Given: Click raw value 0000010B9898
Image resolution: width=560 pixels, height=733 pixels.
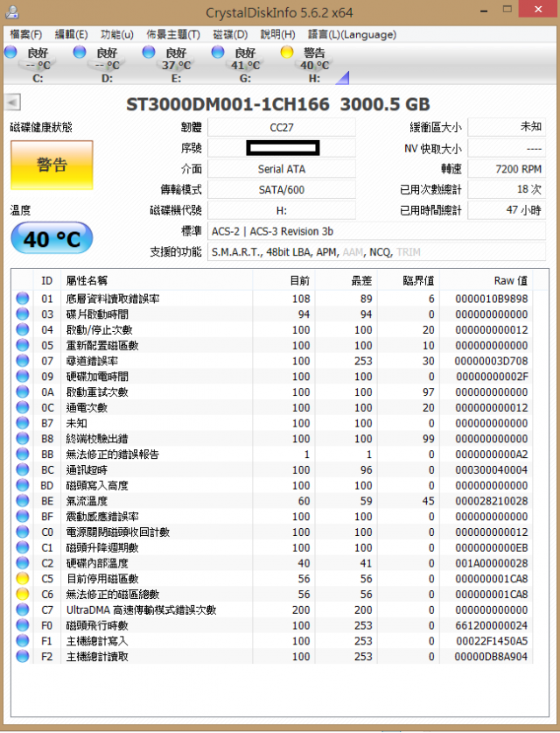Looking at the screenshot, I should pyautogui.click(x=492, y=299).
